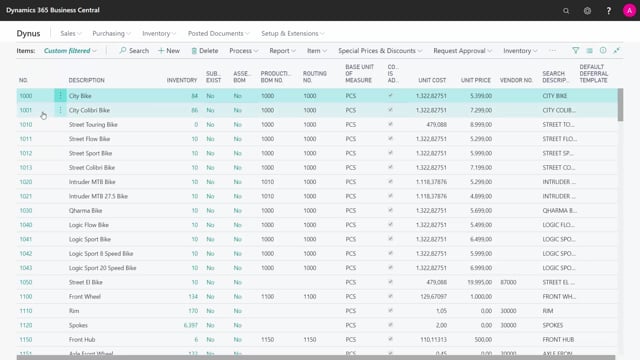Toggle cost adjusted checkbox for Qharma Bike
The height and width of the screenshot is (360, 640).
(x=391, y=210)
